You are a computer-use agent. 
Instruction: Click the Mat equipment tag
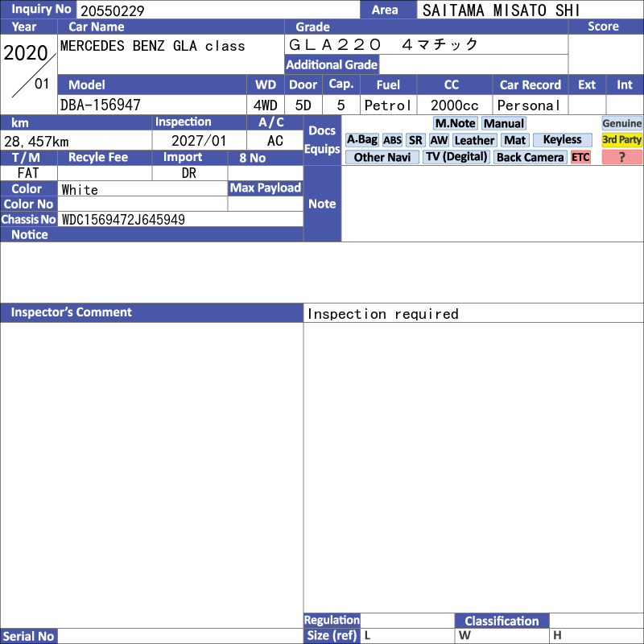[x=514, y=140]
